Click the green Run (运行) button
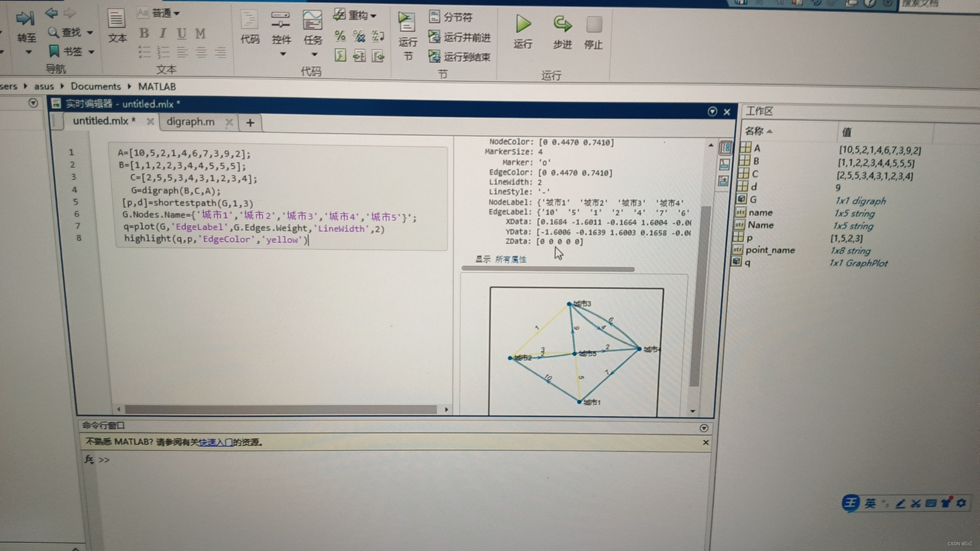 (x=523, y=24)
